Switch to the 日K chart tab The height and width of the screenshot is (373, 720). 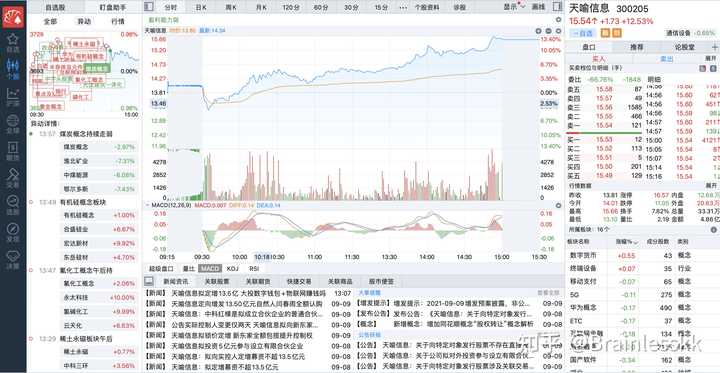tap(201, 7)
